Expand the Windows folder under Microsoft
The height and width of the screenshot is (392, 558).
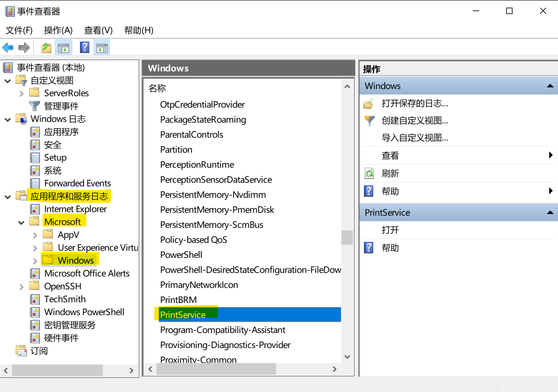[x=35, y=261]
